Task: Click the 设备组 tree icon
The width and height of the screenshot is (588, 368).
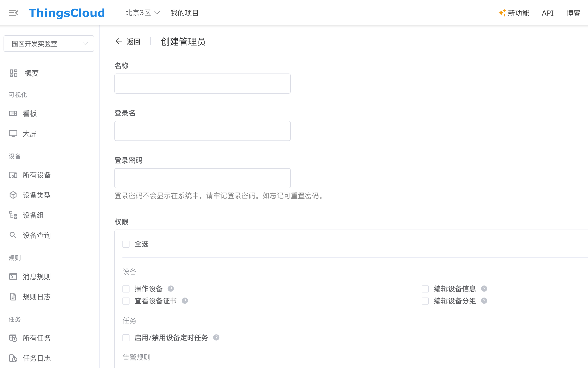Action: tap(13, 215)
